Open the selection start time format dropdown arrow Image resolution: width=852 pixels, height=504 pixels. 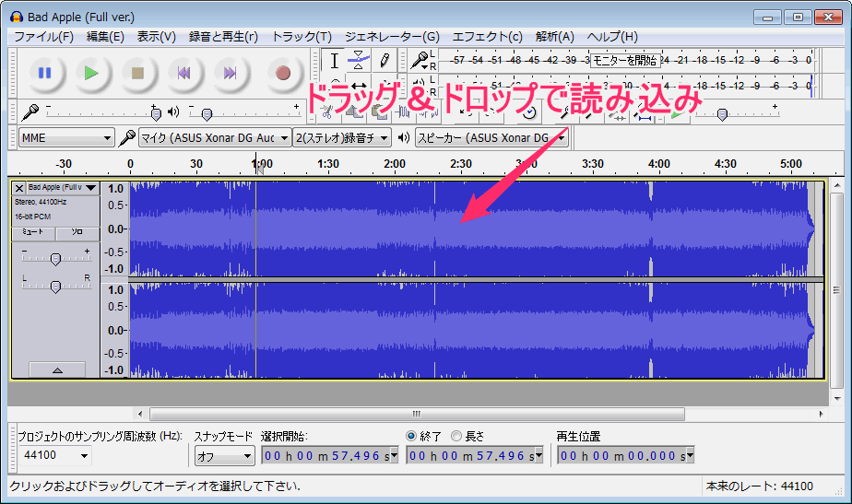coord(394,456)
